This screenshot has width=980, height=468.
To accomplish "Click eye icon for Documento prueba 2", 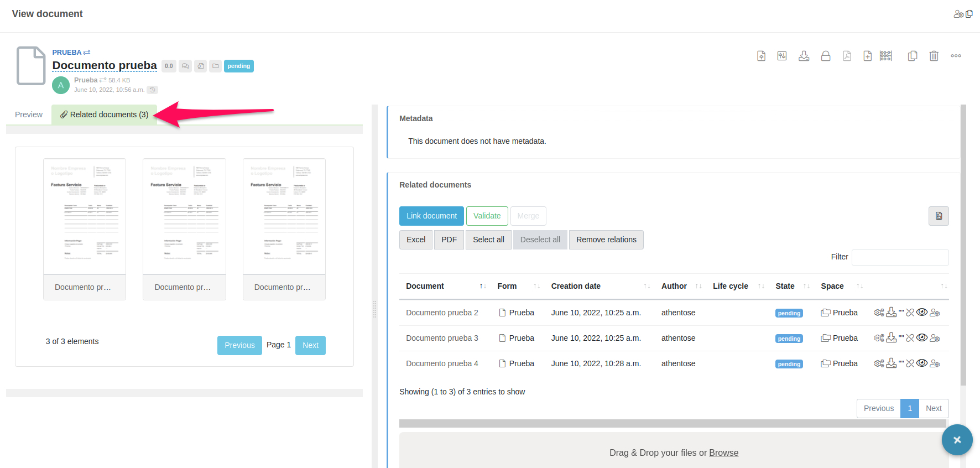I will tap(922, 313).
